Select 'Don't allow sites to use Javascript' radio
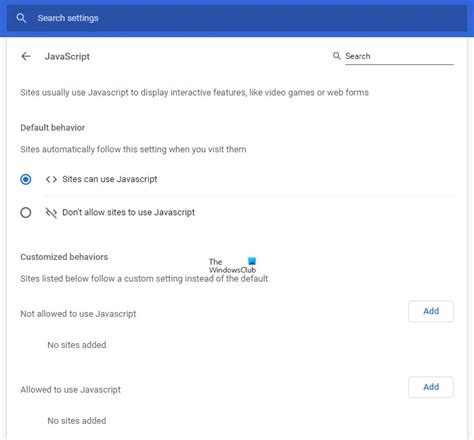The width and height of the screenshot is (474, 440). [x=26, y=213]
